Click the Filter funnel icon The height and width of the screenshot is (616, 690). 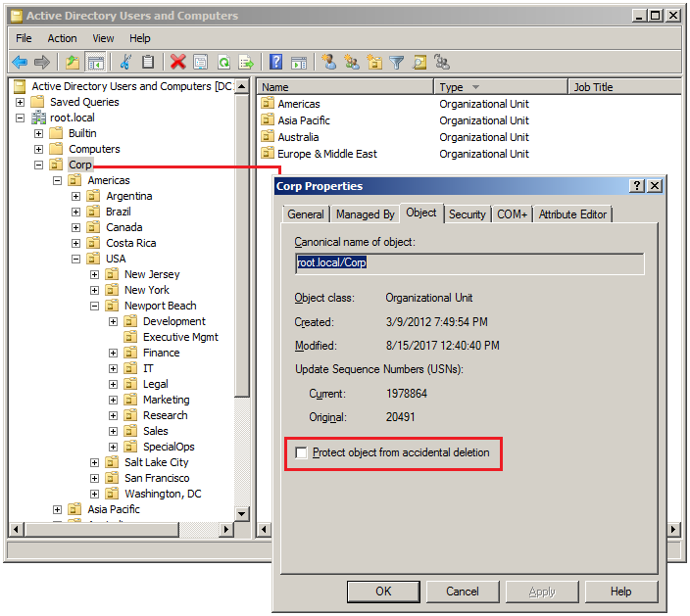[x=397, y=63]
